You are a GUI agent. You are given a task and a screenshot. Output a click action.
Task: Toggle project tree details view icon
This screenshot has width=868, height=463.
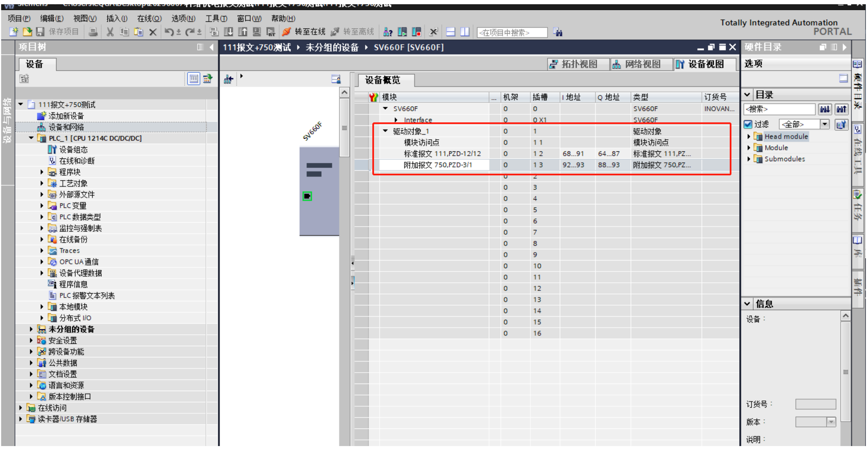tap(193, 79)
